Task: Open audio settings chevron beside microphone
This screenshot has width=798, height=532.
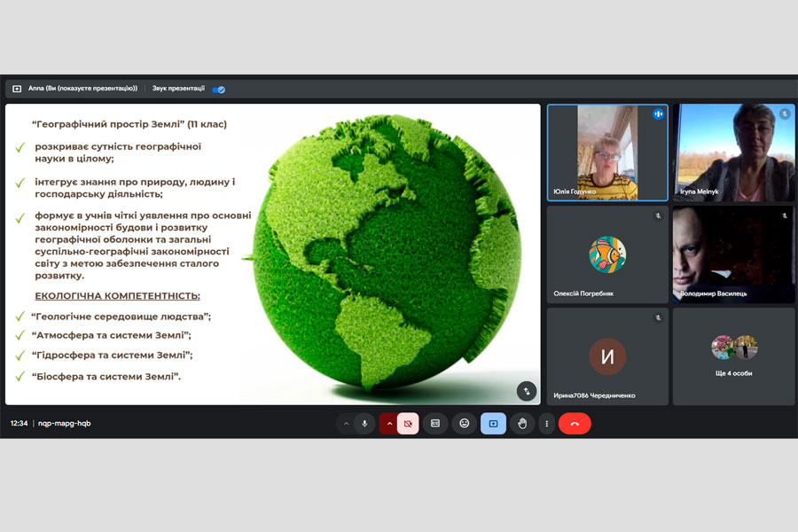Action: [x=346, y=424]
